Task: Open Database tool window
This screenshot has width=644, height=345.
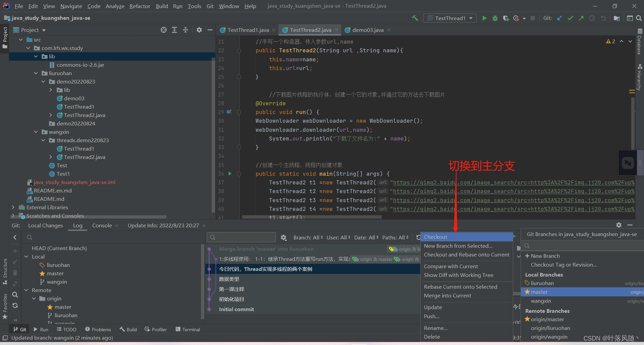Action: coord(640,41)
